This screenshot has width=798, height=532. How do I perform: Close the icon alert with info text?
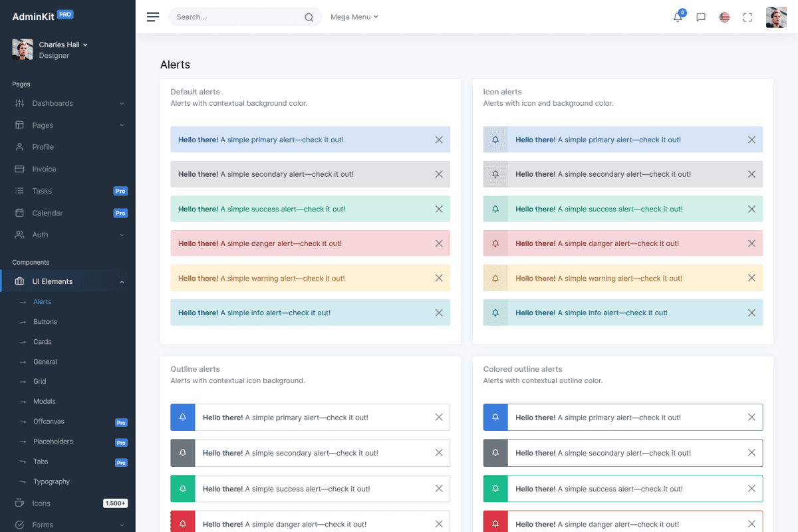tap(751, 313)
